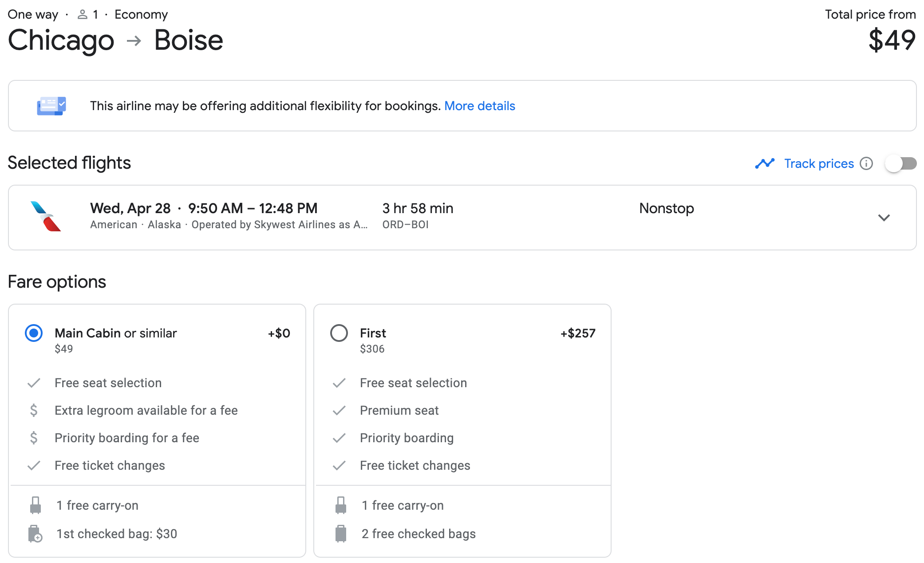Click the First class checked bags icon
The image size is (924, 563).
coord(341,534)
